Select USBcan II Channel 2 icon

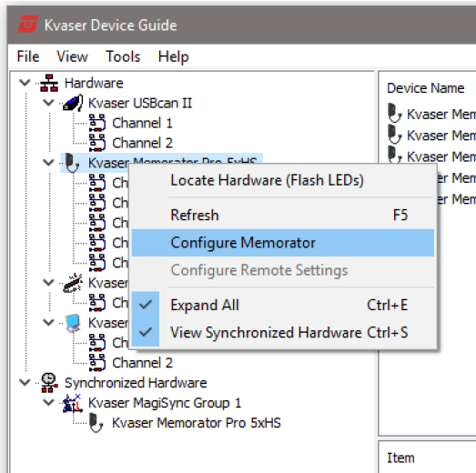pyautogui.click(x=97, y=143)
